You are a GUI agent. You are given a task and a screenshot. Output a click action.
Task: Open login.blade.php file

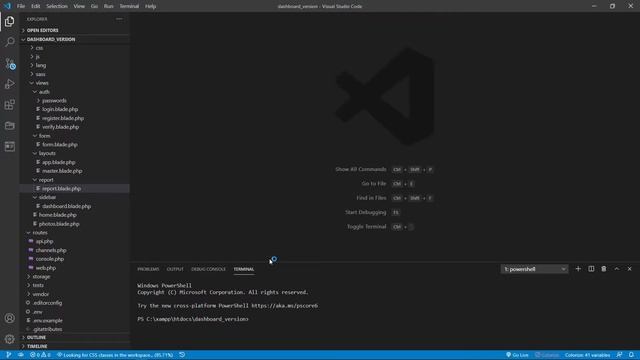[60, 109]
